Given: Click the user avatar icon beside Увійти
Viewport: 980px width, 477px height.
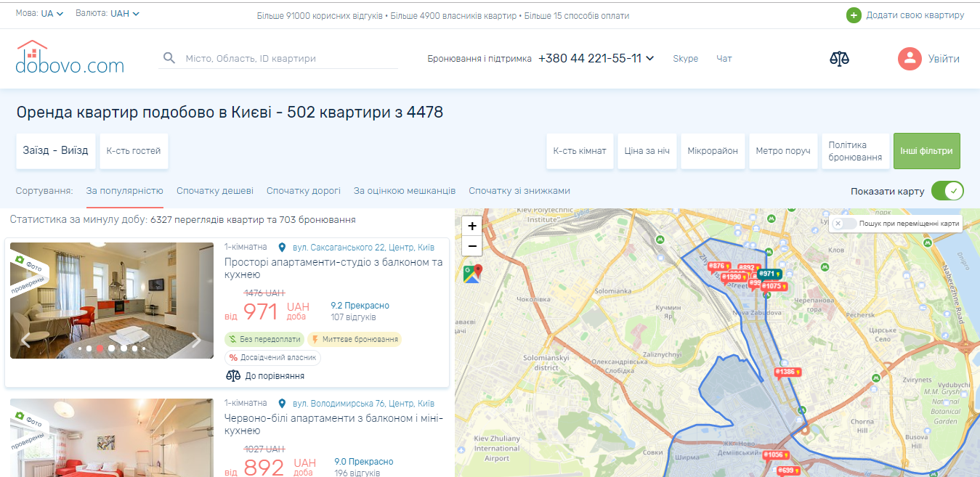Looking at the screenshot, I should [910, 59].
